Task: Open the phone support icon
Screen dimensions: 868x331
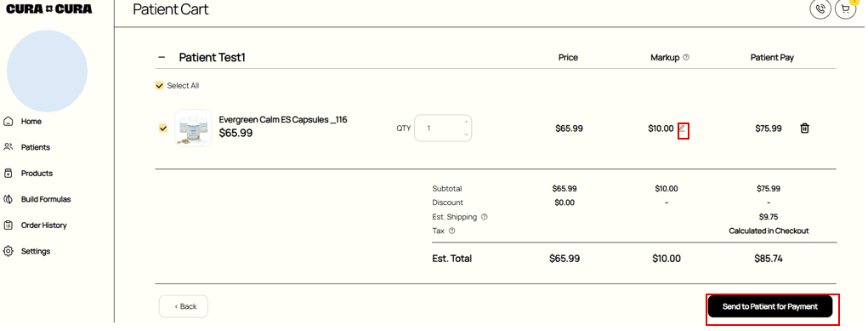Action: 820,9
